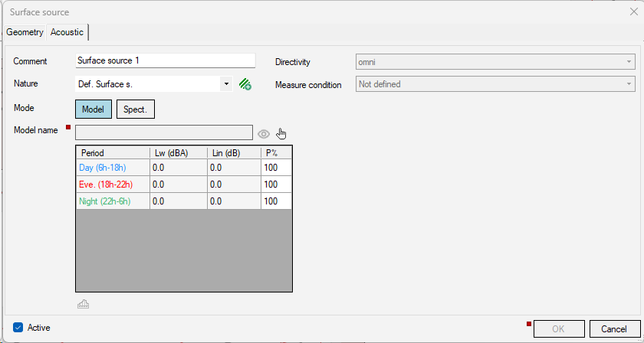The image size is (644, 343).
Task: Click the Lw value cell for Day
Action: click(x=179, y=168)
